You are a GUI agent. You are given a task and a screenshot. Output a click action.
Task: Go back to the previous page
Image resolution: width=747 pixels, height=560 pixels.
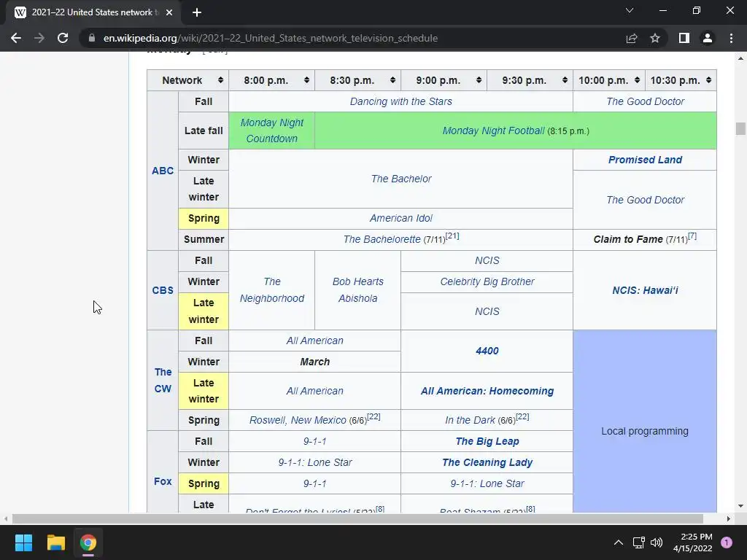pyautogui.click(x=16, y=38)
